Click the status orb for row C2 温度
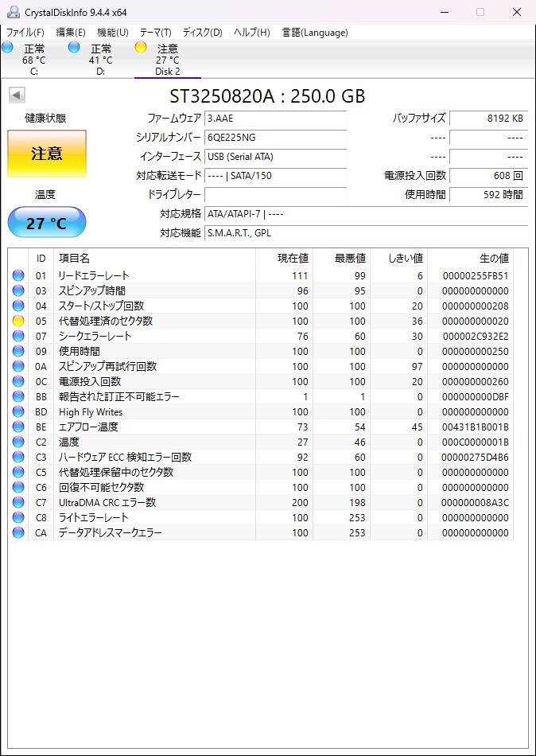This screenshot has height=756, width=536. 18,442
